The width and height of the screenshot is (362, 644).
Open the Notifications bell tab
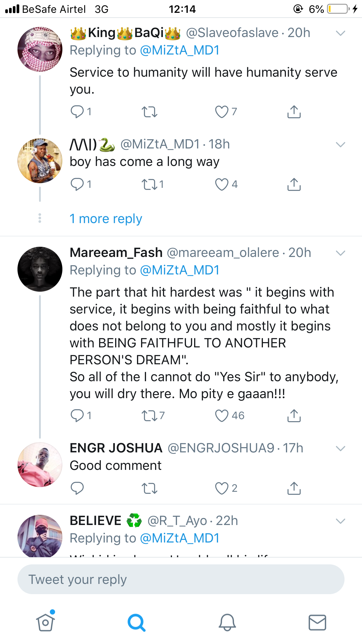tap(227, 622)
